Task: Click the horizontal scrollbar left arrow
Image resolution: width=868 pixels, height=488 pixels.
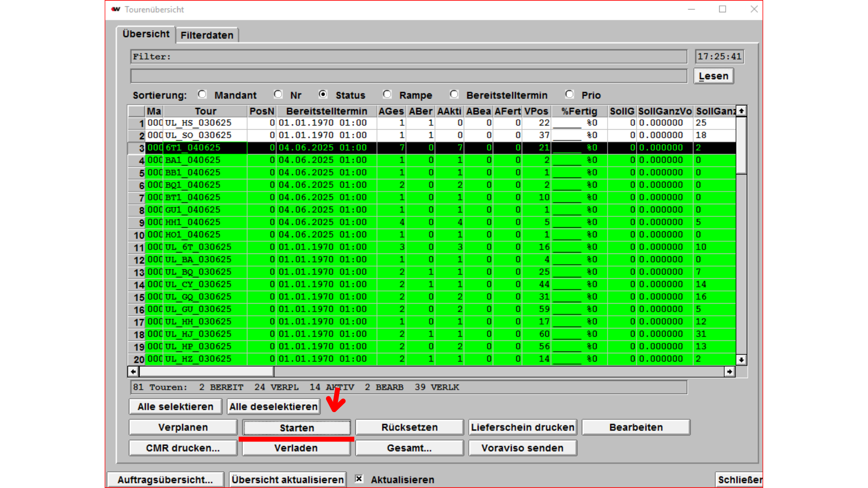Action: click(x=133, y=371)
